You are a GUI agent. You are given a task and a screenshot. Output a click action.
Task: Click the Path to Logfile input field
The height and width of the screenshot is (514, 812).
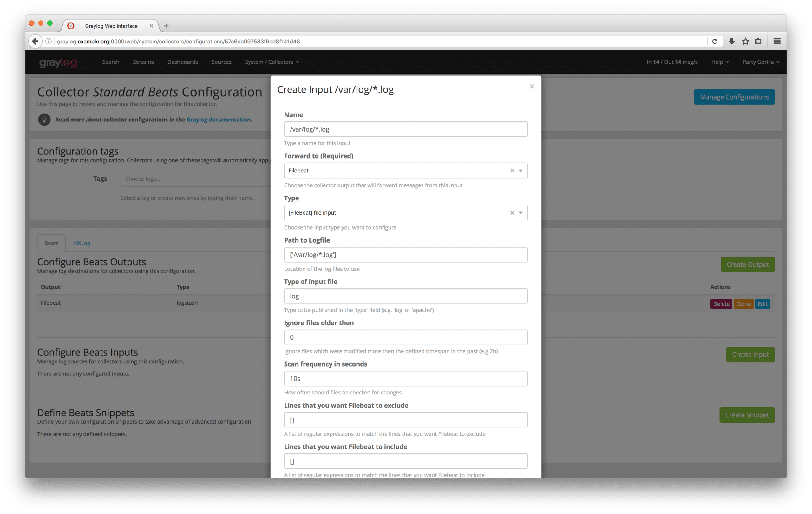(405, 255)
